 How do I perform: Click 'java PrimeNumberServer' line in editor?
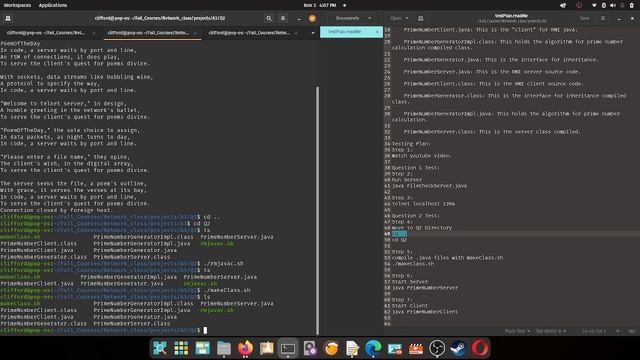tap(424, 288)
